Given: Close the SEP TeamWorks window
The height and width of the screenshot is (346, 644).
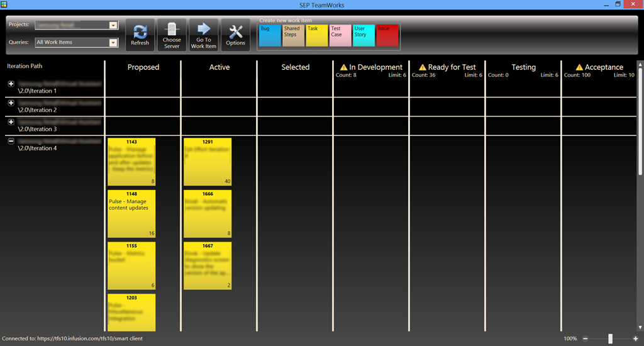Looking at the screenshot, I should tap(633, 4).
